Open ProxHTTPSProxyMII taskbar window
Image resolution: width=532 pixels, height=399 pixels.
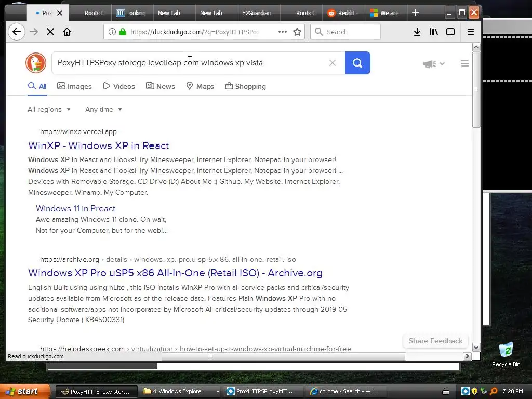click(263, 391)
